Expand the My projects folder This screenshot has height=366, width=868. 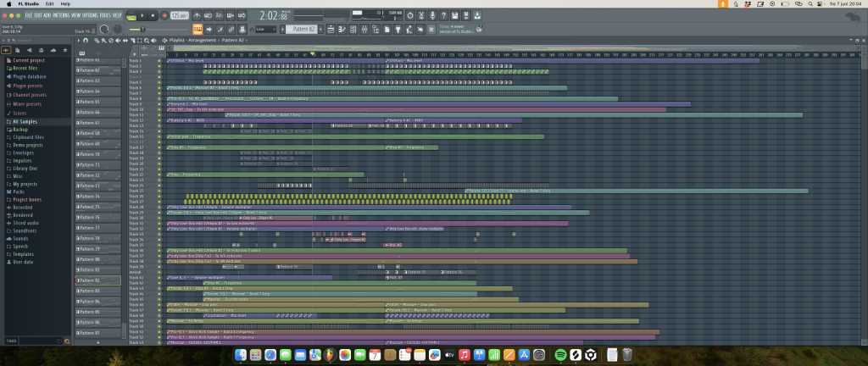pos(25,184)
